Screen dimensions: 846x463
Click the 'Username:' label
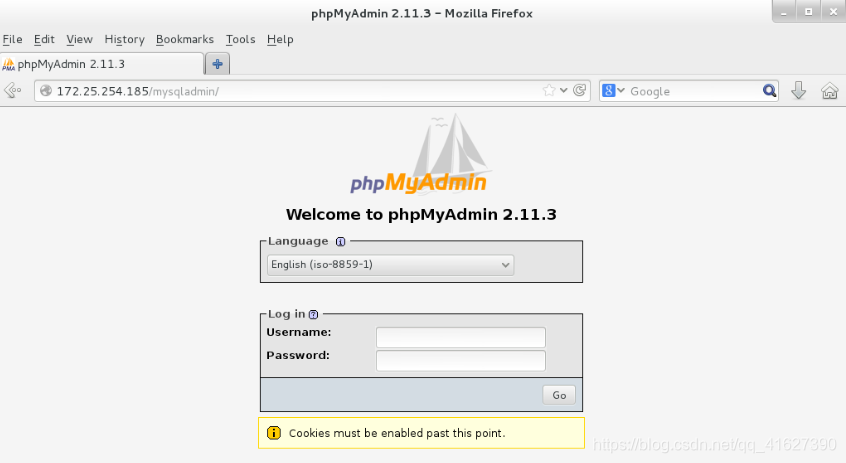click(299, 332)
